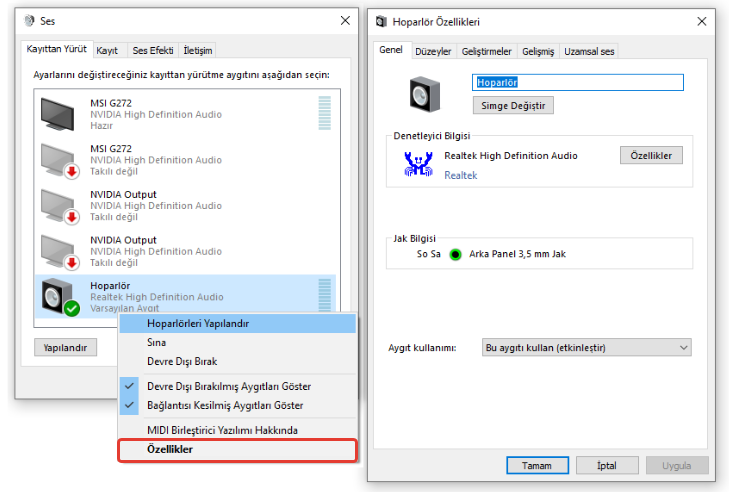Image resolution: width=729 pixels, height=492 pixels.
Task: Select the Hoparlör speaker icon with green check
Action: tap(59, 297)
